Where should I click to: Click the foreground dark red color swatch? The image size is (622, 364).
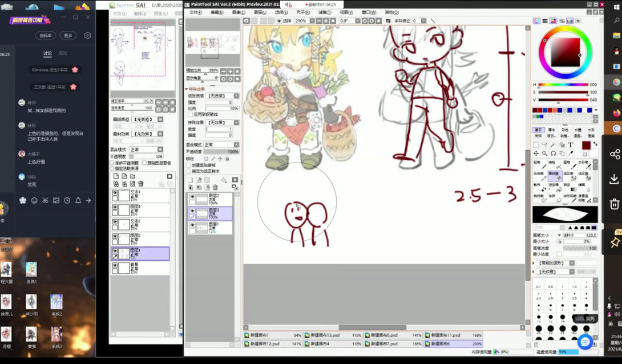(586, 145)
